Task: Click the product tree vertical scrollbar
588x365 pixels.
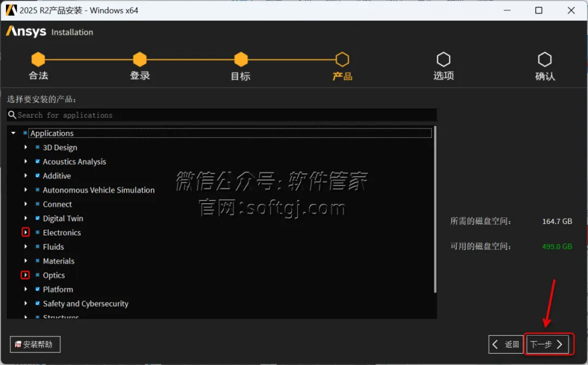Action: [x=435, y=209]
